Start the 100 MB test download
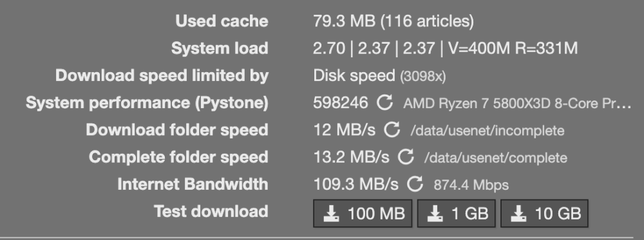644x240 pixels. pyautogui.click(x=363, y=214)
